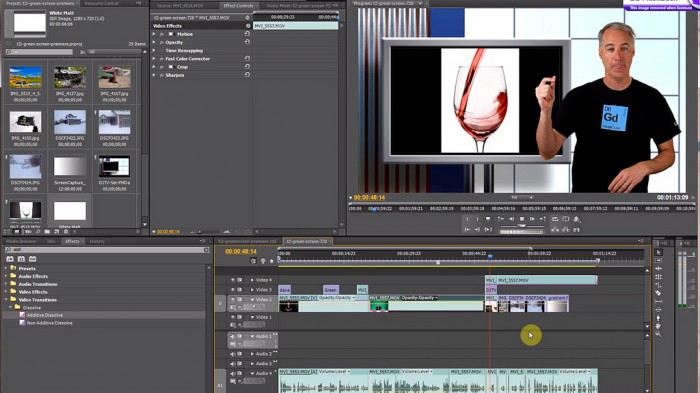
Task: Click the Zoom tool magnifier icon
Action: [658, 334]
